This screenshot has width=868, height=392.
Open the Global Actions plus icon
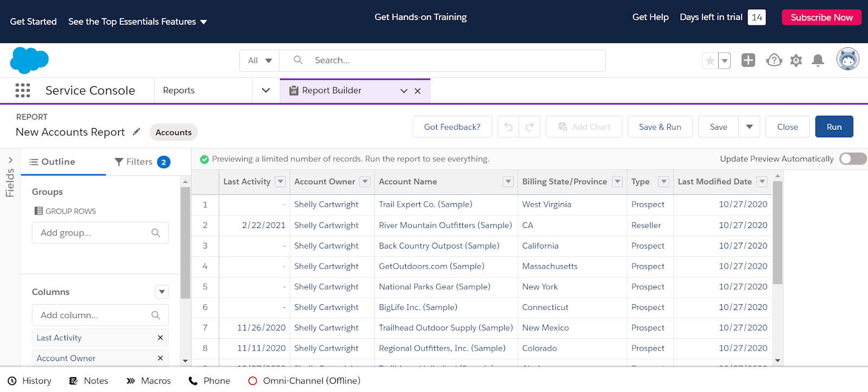click(x=748, y=60)
